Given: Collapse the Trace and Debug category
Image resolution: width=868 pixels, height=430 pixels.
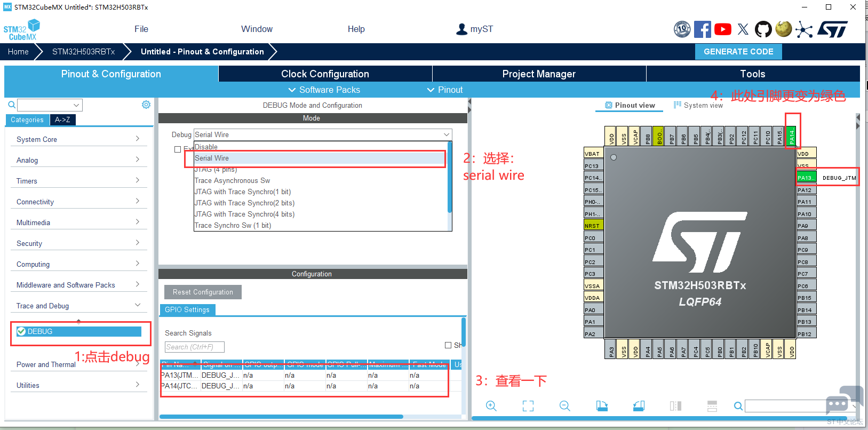Looking at the screenshot, I should pyautogui.click(x=78, y=306).
